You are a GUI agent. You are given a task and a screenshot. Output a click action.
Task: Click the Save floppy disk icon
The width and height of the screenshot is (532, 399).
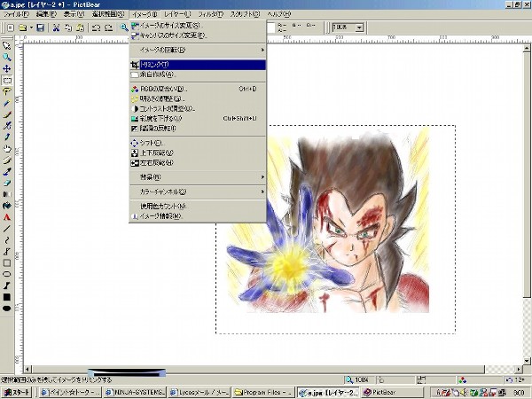pyautogui.click(x=39, y=28)
